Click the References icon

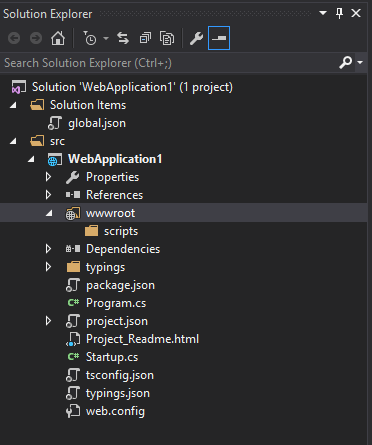[73, 194]
